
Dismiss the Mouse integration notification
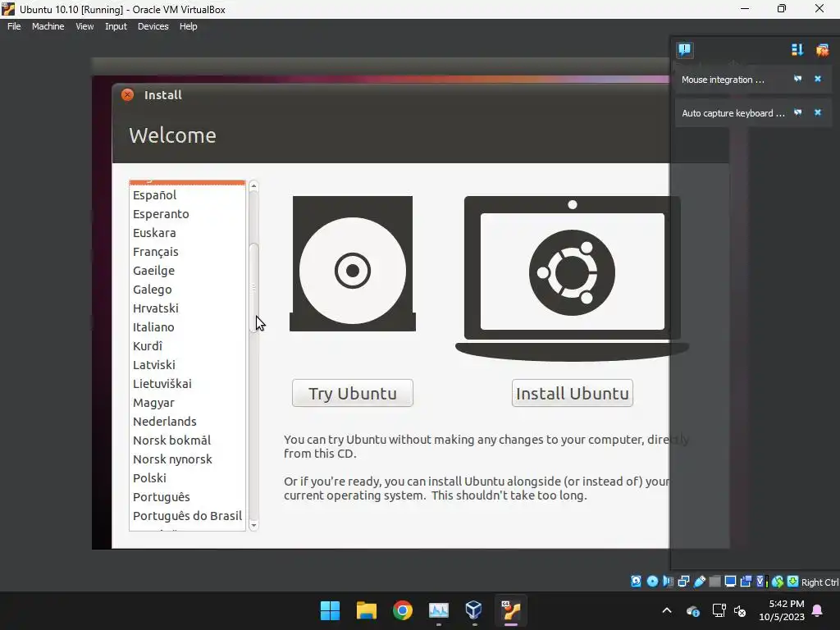818,79
